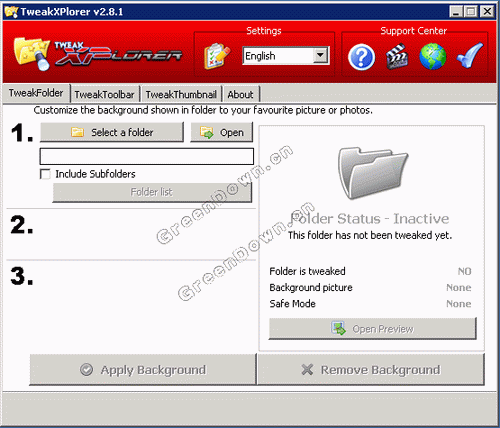Click the Open folder button
The height and width of the screenshot is (428, 500).
(222, 132)
